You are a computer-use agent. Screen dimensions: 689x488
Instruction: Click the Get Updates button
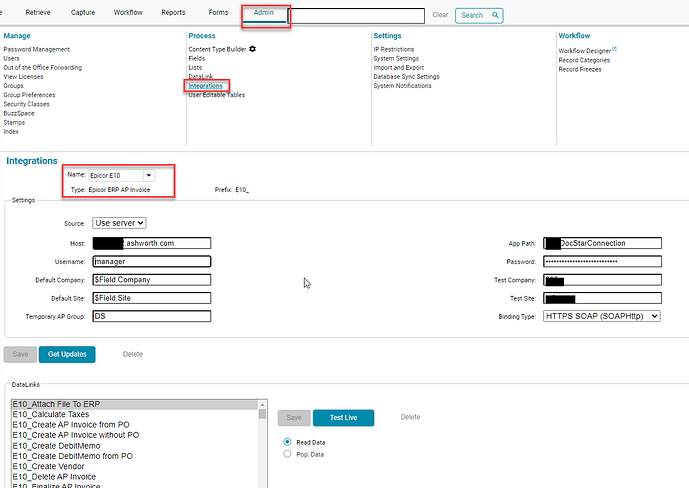click(x=67, y=354)
